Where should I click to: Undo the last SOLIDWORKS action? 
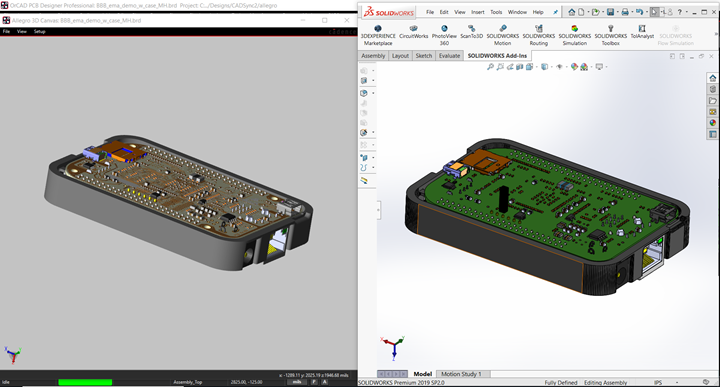click(639, 12)
